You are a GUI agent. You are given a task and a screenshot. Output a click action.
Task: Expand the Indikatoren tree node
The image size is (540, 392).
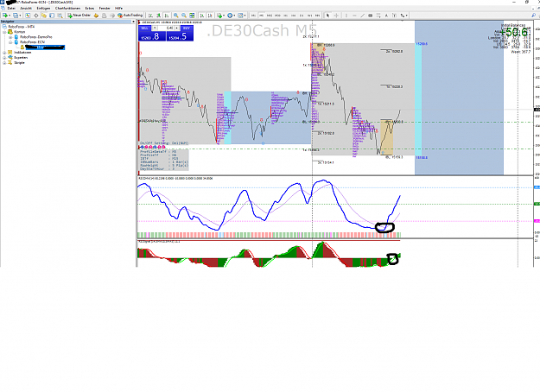[5, 53]
